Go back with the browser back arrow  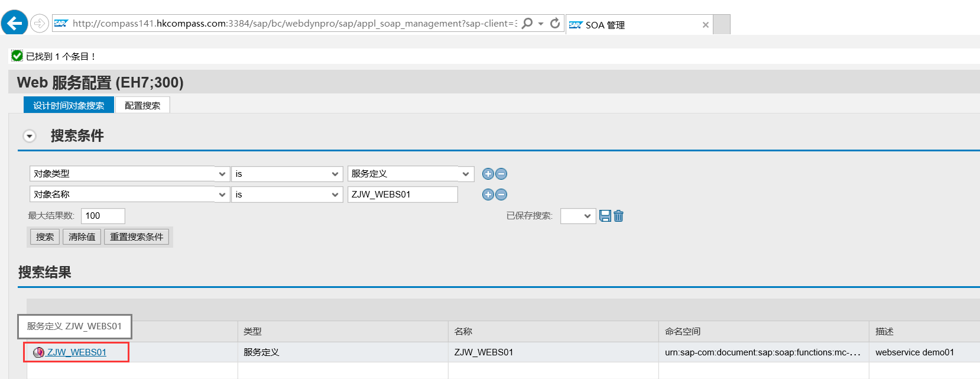coord(15,24)
